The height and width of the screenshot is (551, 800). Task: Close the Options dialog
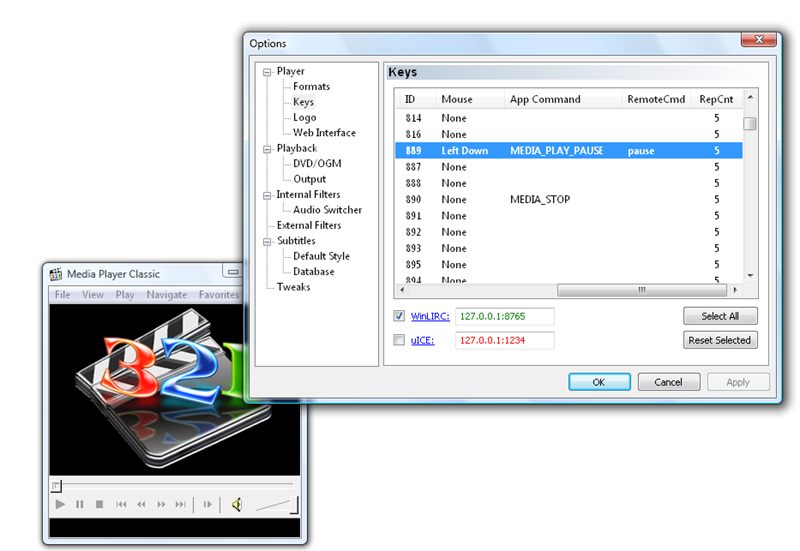pos(759,39)
